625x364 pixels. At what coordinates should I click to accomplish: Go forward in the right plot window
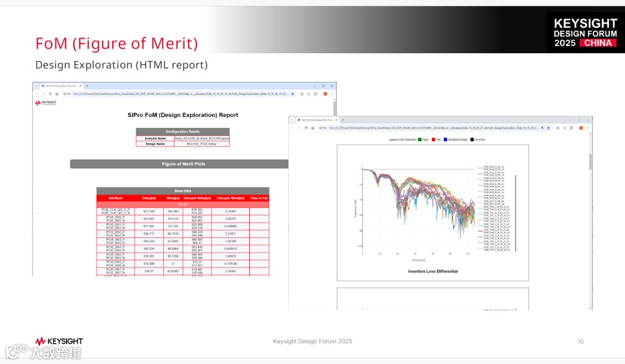299,128
